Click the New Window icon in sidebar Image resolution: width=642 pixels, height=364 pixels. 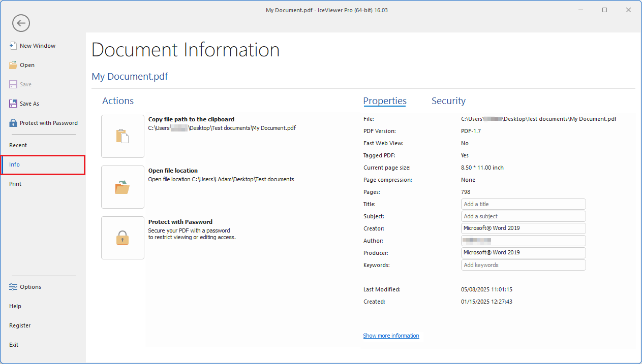coord(13,46)
